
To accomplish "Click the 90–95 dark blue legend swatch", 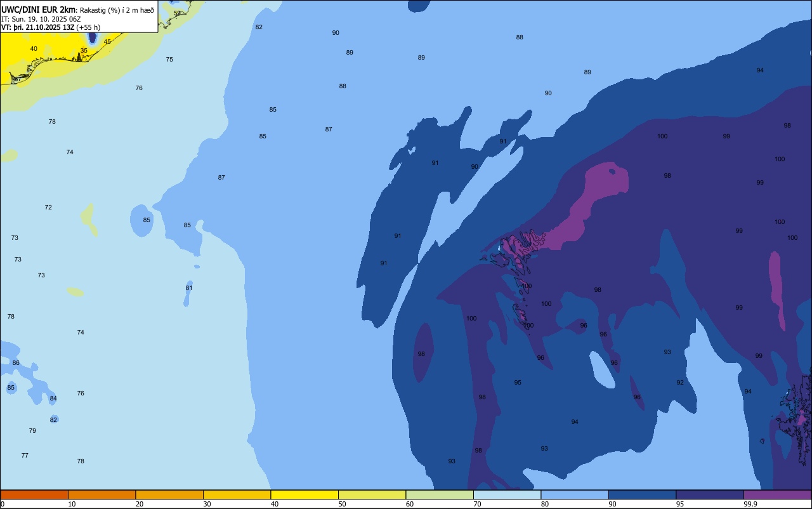I will coord(642,494).
